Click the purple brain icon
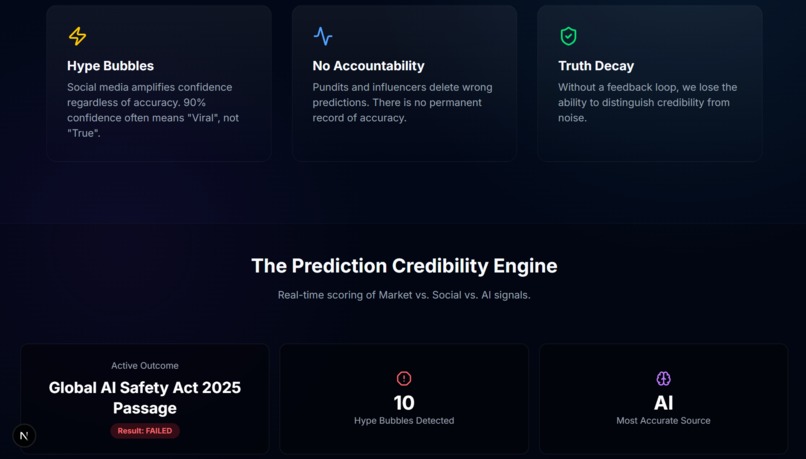The image size is (806, 459). click(x=664, y=379)
